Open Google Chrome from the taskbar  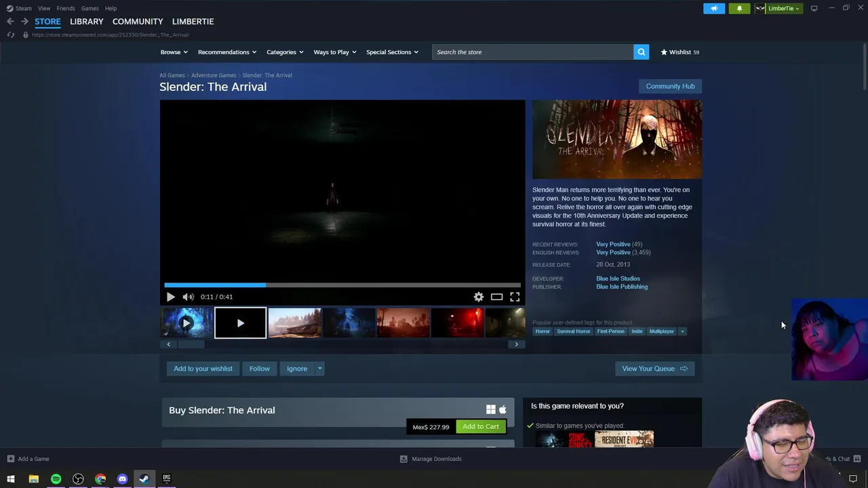click(100, 479)
